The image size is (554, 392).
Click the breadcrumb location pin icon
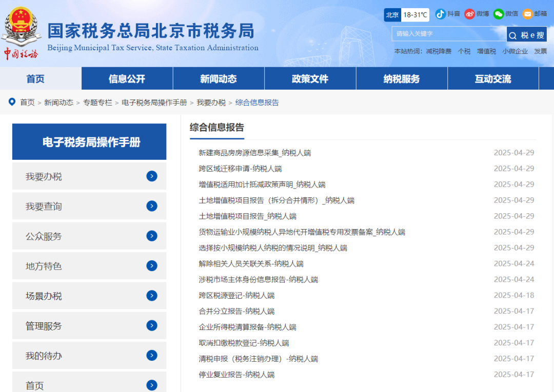click(x=12, y=102)
